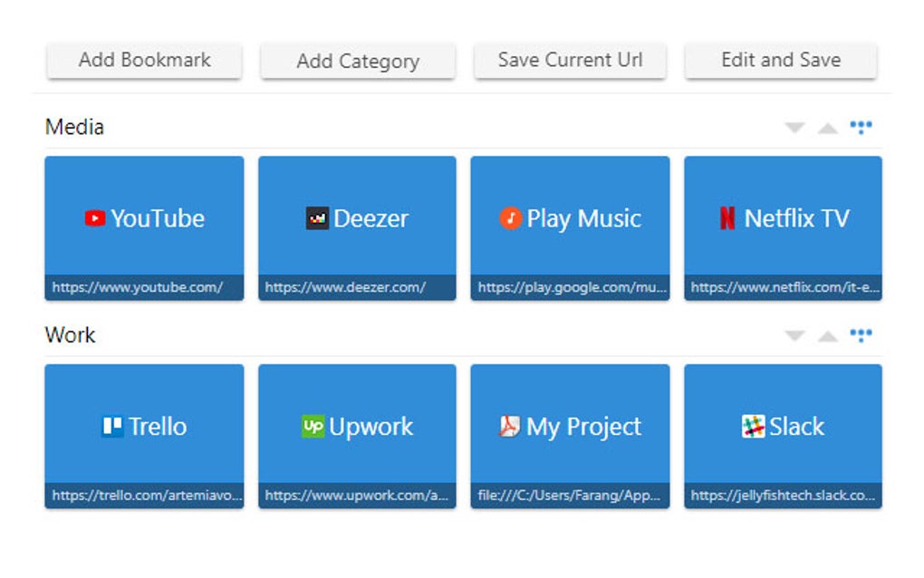
Task: Click the Add Category button
Action: coord(357,61)
